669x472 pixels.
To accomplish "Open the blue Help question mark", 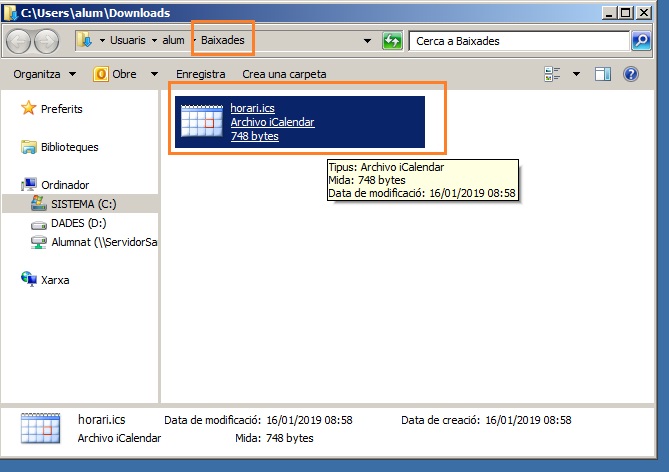I will click(631, 74).
